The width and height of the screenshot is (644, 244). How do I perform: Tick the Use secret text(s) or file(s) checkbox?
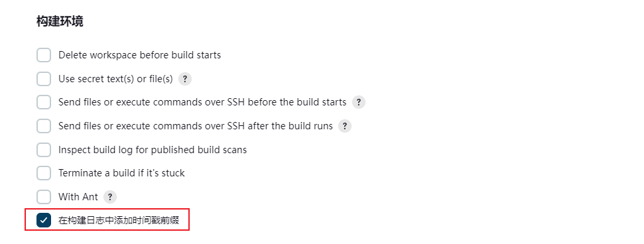[44, 79]
